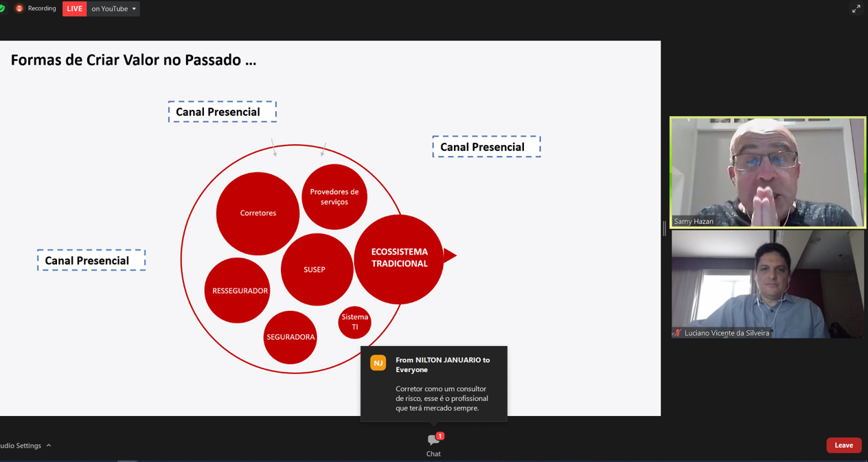Click the red Recording indicator icon
The image size is (868, 462).
click(x=19, y=8)
